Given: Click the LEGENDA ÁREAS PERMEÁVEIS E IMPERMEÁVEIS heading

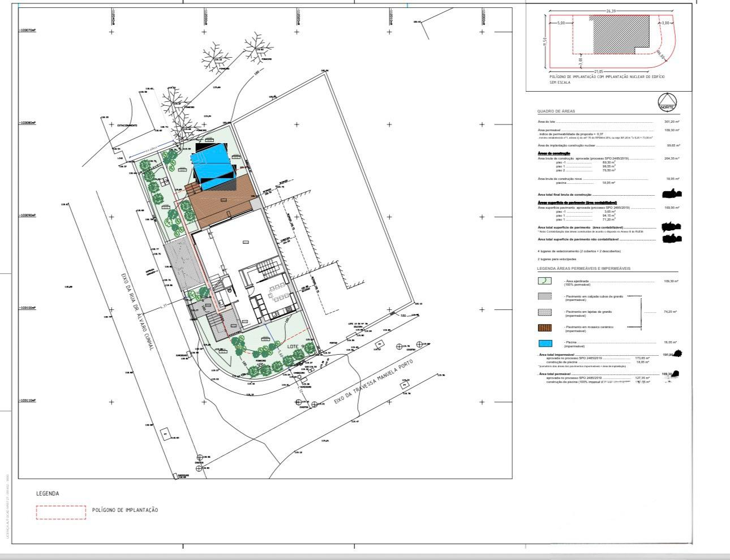Looking at the screenshot, I should [x=583, y=269].
